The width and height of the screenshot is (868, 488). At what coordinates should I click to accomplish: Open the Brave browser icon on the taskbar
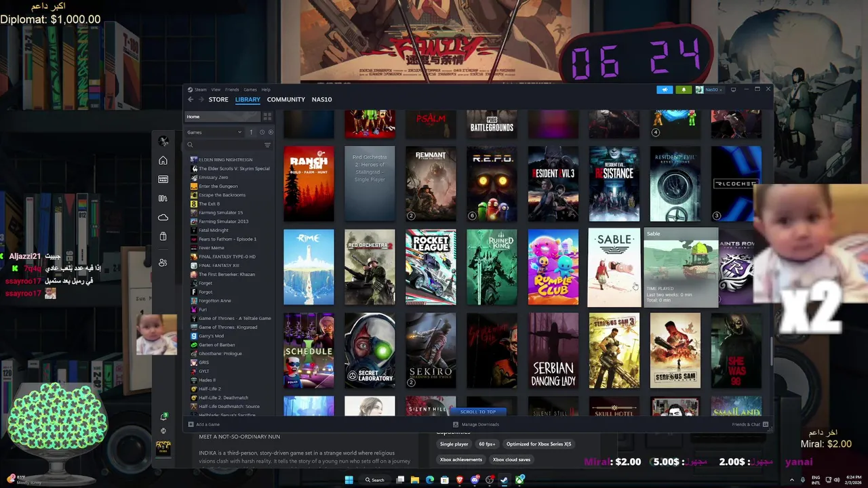click(460, 480)
